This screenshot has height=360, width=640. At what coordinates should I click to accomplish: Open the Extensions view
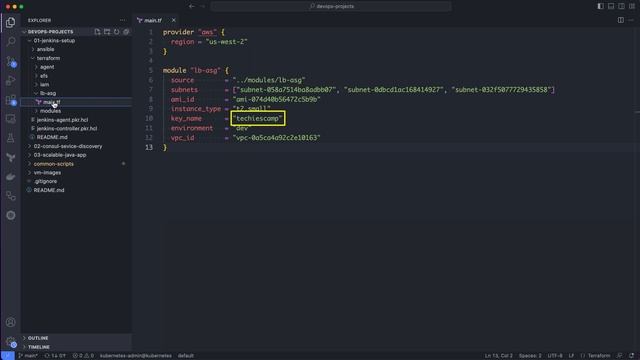pyautogui.click(x=11, y=100)
